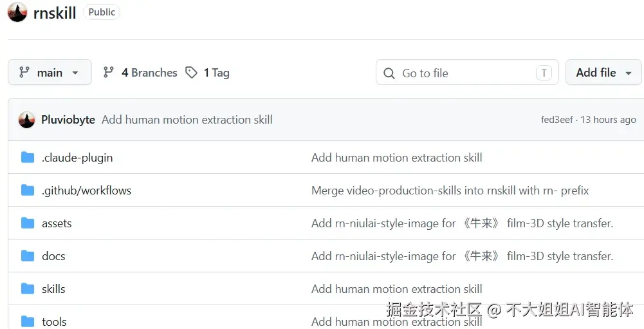Click the magnifier icon in Go to file

389,73
